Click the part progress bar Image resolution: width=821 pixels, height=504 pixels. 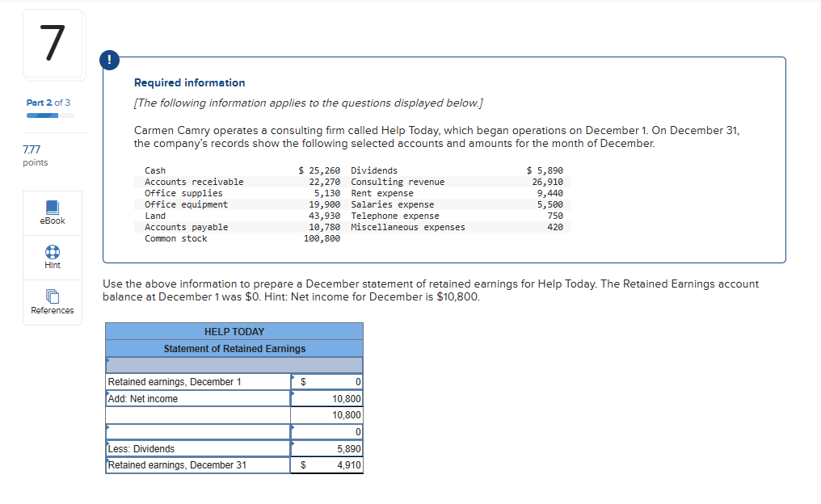[50, 115]
